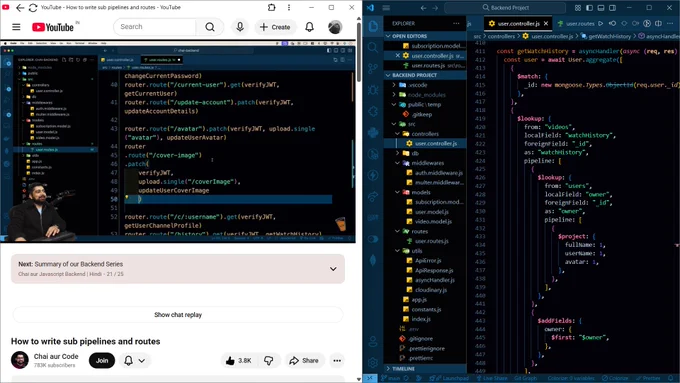Image resolution: width=680 pixels, height=383 pixels.
Task: Click the Run Code play icon in the editor toolbar
Action: [x=601, y=23]
